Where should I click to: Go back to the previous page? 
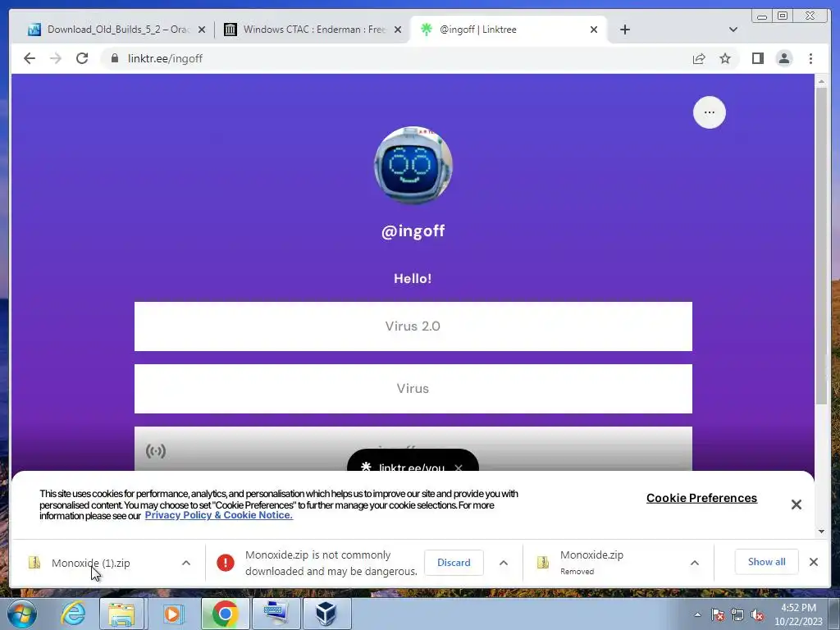(x=30, y=58)
